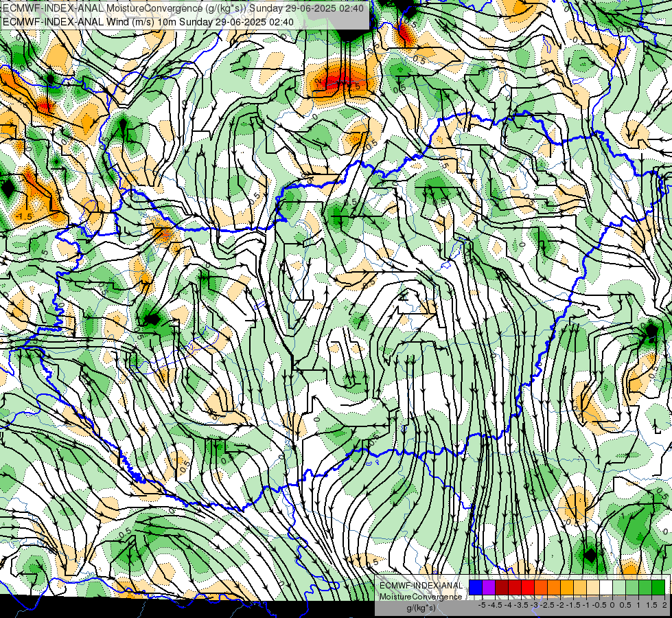Pick the darkest green legend swatch
Screen dimensions: 672x618
(658, 588)
